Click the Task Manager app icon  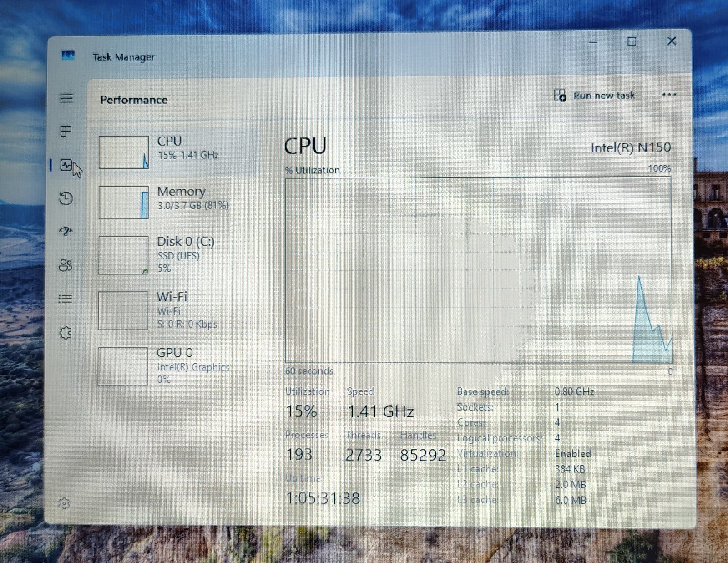point(68,56)
